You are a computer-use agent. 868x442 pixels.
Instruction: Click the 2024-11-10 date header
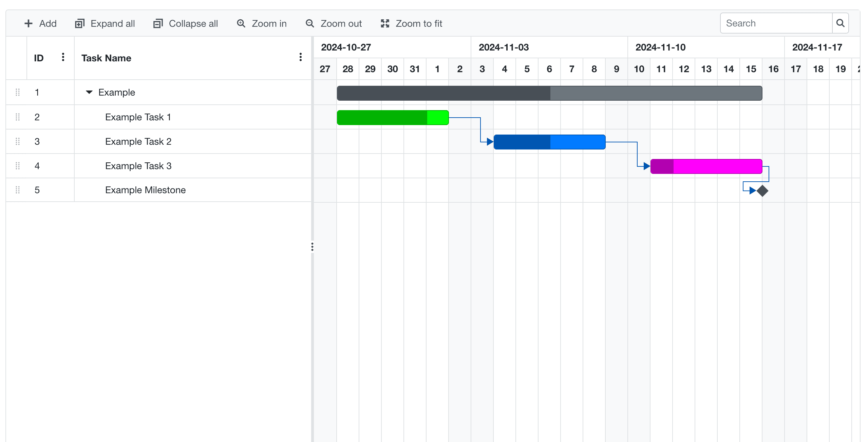(660, 47)
